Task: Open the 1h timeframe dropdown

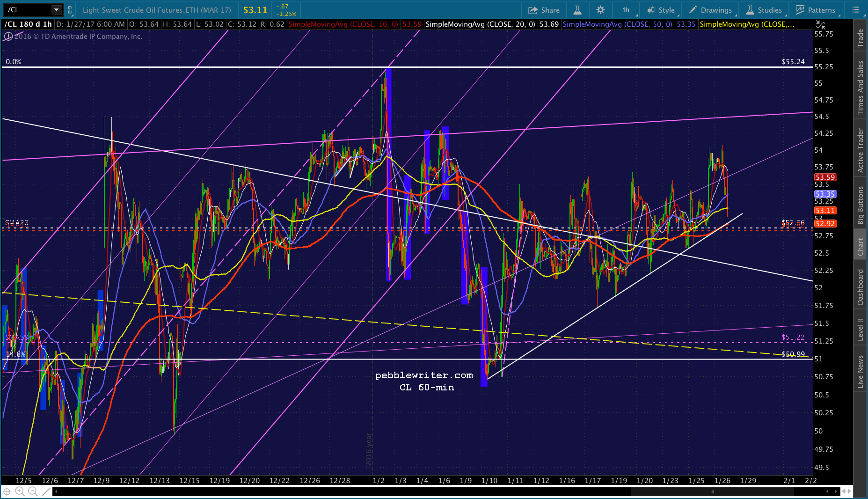Action: [x=626, y=10]
